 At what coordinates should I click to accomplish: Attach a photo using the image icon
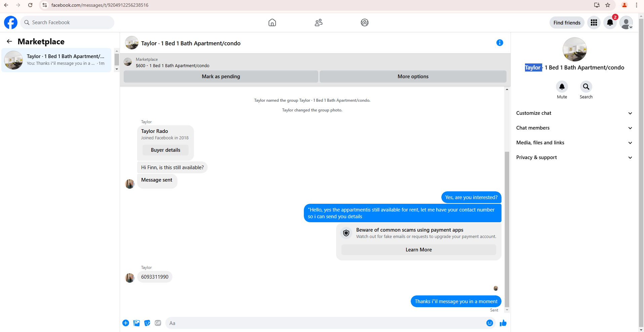136,323
